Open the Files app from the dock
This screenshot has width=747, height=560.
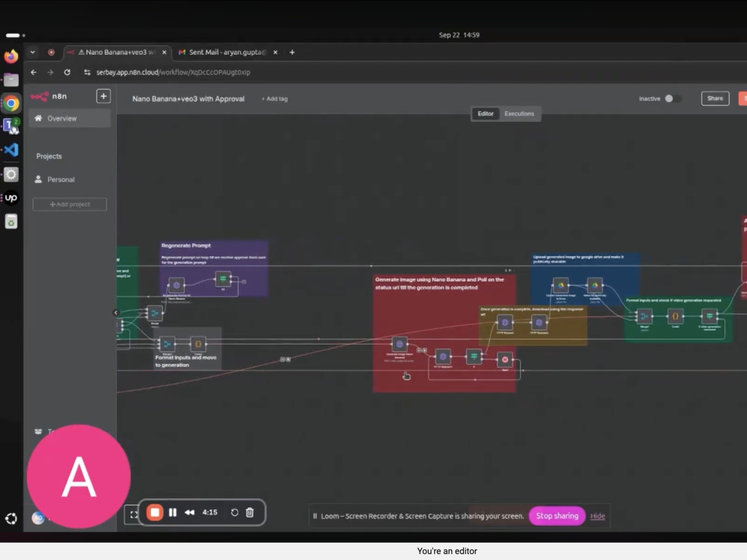[11, 80]
